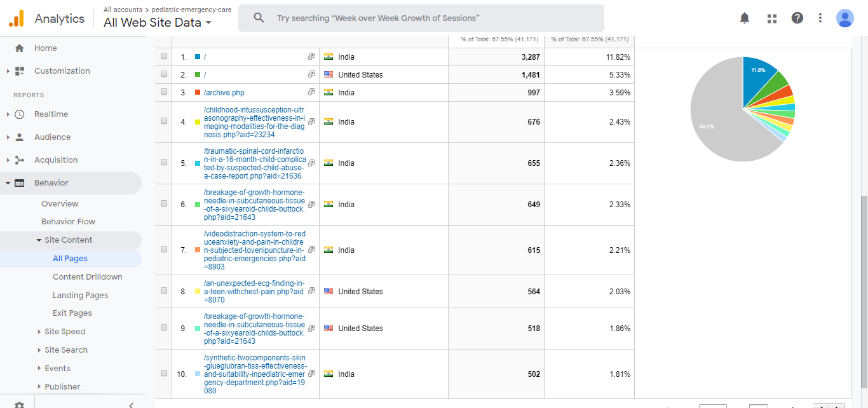
Task: Click the user account avatar
Action: point(844,18)
